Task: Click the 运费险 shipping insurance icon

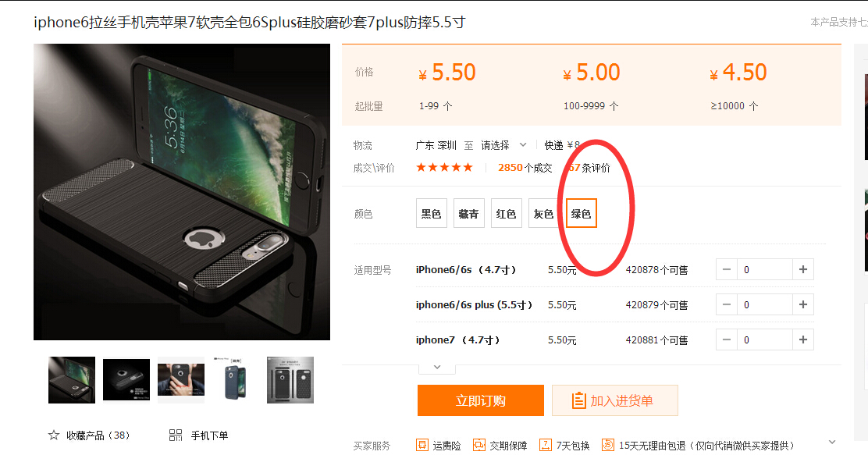Action: (x=422, y=445)
